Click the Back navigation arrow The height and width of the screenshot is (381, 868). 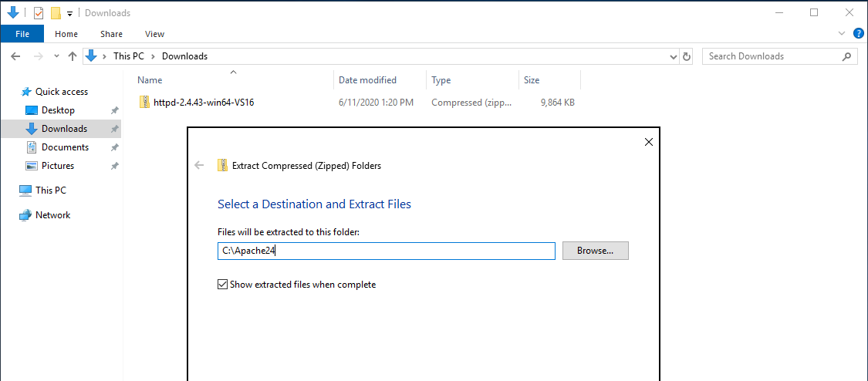coord(16,56)
